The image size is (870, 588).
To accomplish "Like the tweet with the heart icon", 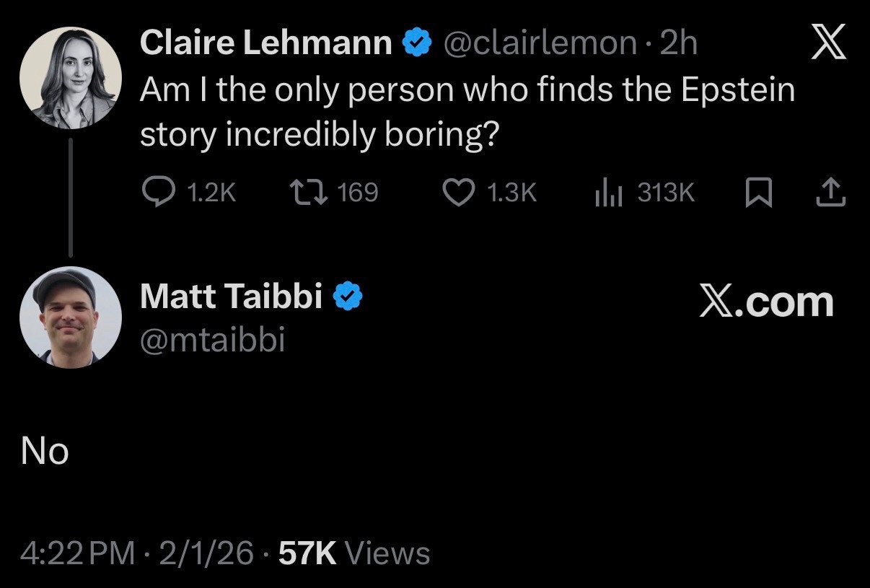I will coord(456,192).
